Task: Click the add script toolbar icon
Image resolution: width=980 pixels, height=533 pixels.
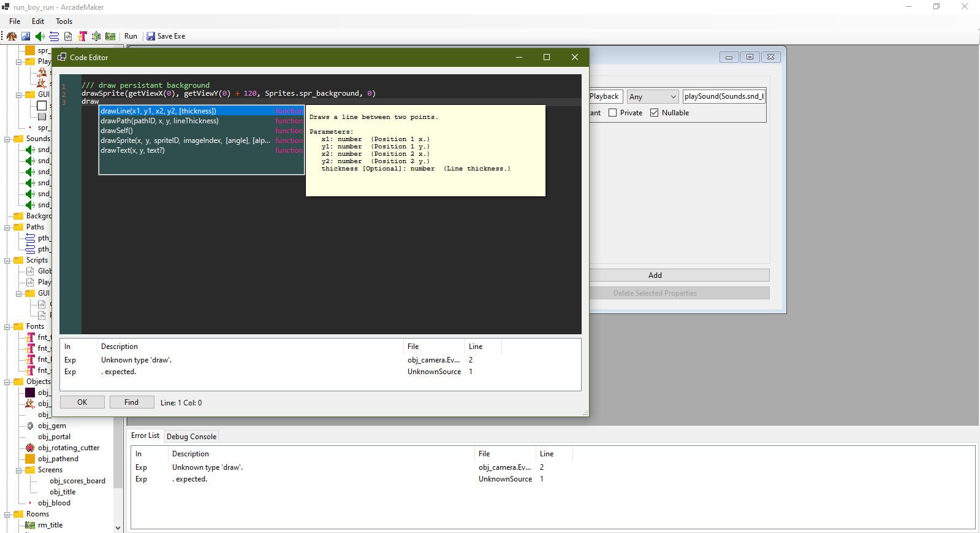Action: tap(68, 36)
